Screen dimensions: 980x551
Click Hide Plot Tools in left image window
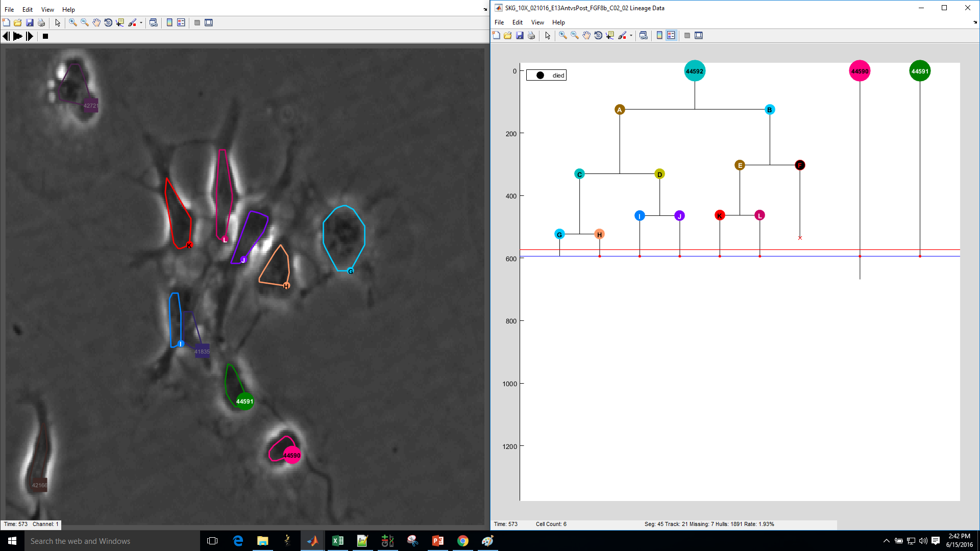[197, 22]
